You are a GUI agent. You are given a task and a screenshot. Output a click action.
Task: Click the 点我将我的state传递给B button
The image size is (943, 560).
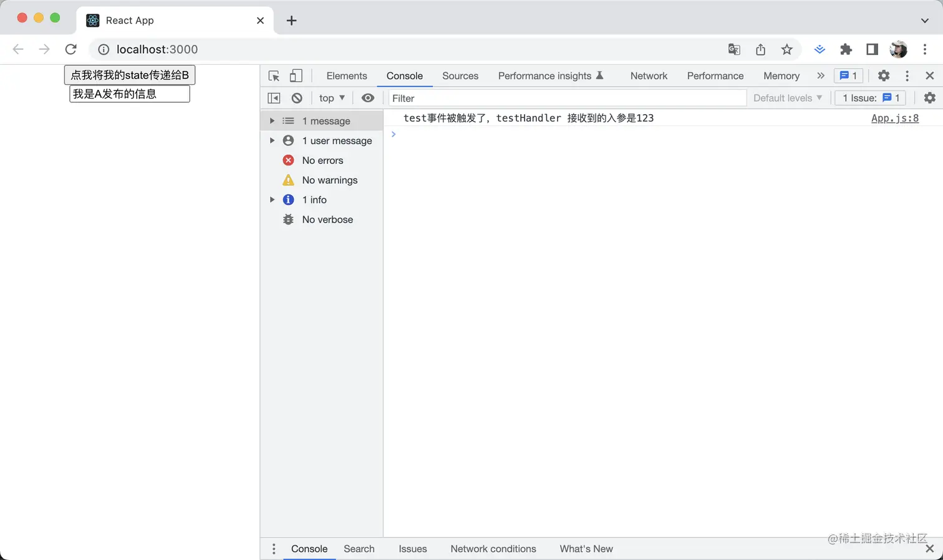click(130, 75)
